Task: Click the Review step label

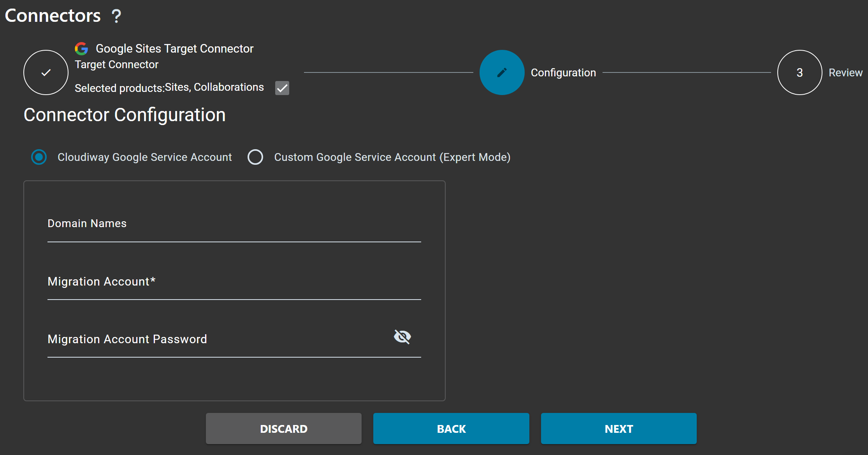Action: [x=845, y=72]
